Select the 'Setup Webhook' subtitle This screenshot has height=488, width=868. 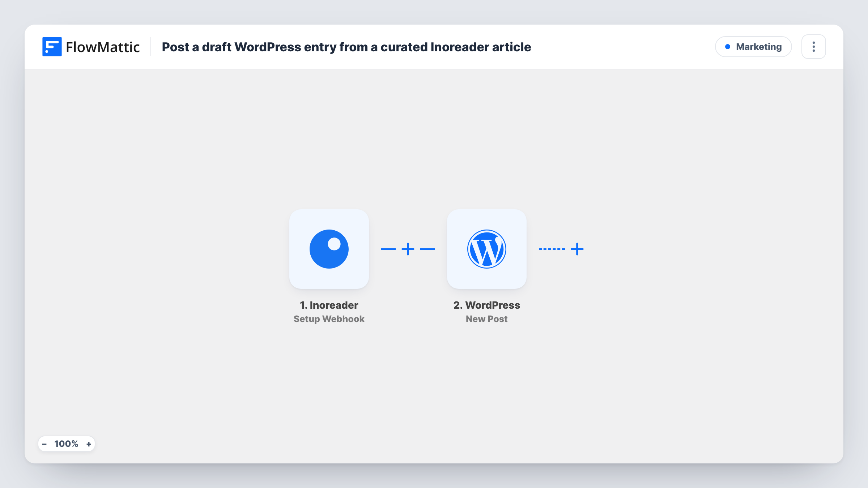coord(329,319)
